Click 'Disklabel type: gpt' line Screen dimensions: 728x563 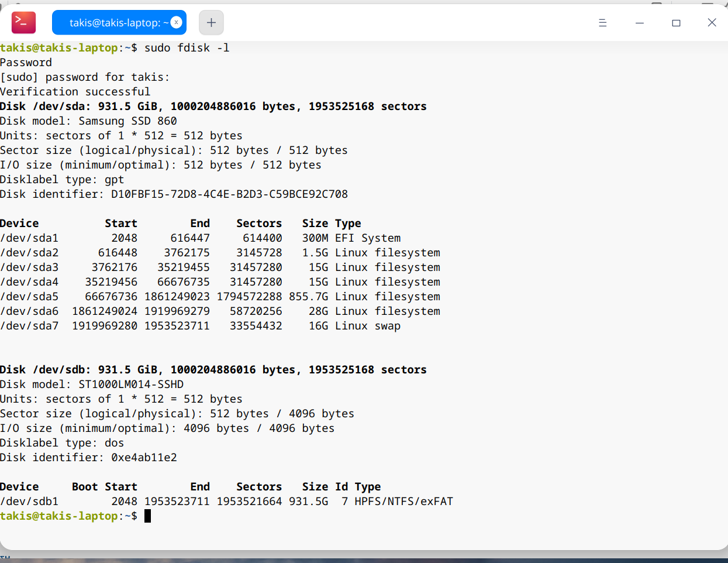coord(62,179)
